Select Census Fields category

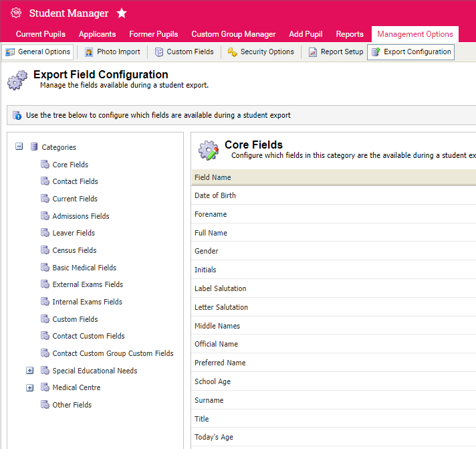[x=74, y=250]
